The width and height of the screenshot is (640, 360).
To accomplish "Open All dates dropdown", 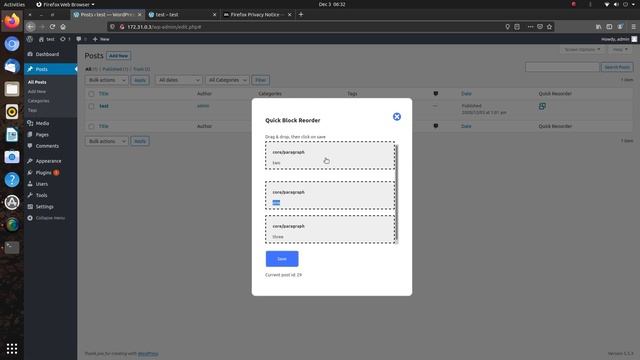I will pyautogui.click(x=178, y=80).
